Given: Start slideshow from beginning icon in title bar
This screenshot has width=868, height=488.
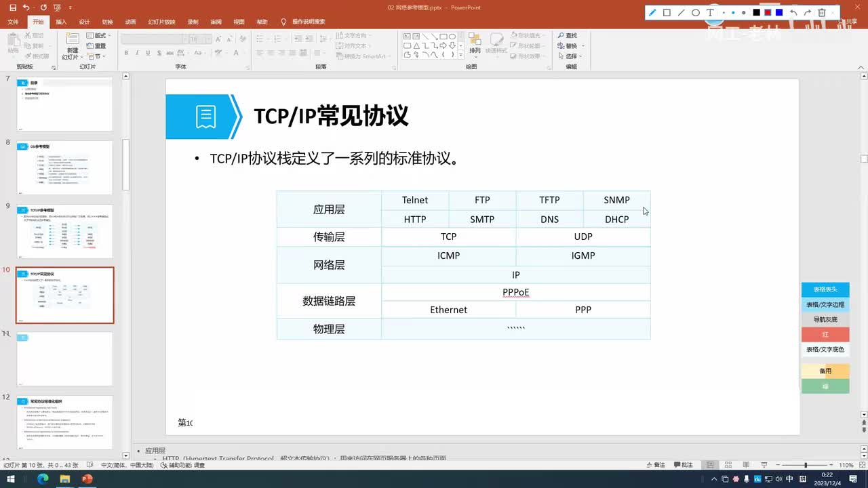Looking at the screenshot, I should [58, 7].
